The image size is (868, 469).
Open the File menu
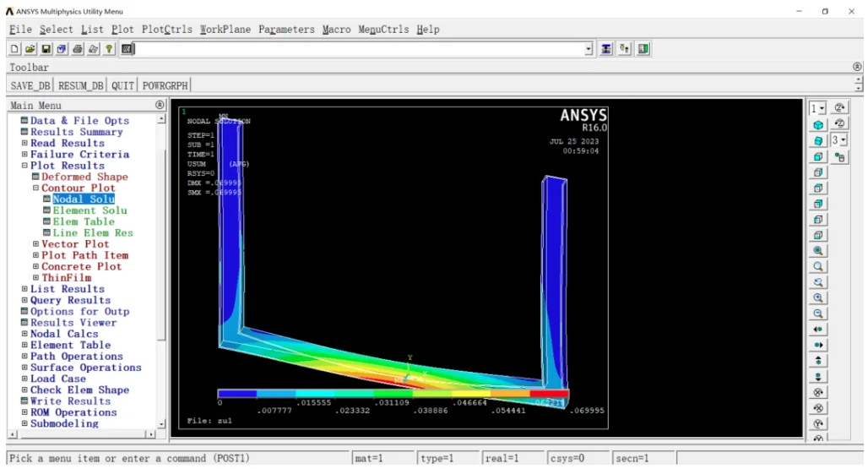coord(20,30)
